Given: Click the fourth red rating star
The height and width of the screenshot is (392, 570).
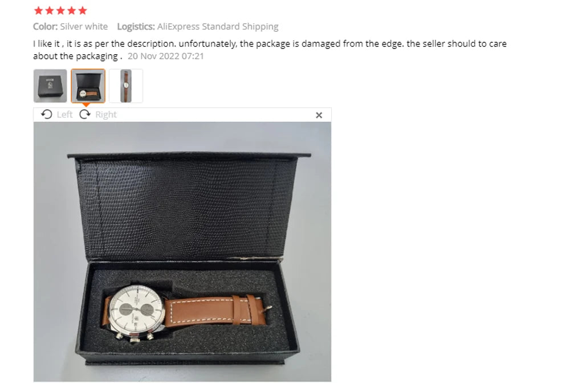Looking at the screenshot, I should (72, 10).
